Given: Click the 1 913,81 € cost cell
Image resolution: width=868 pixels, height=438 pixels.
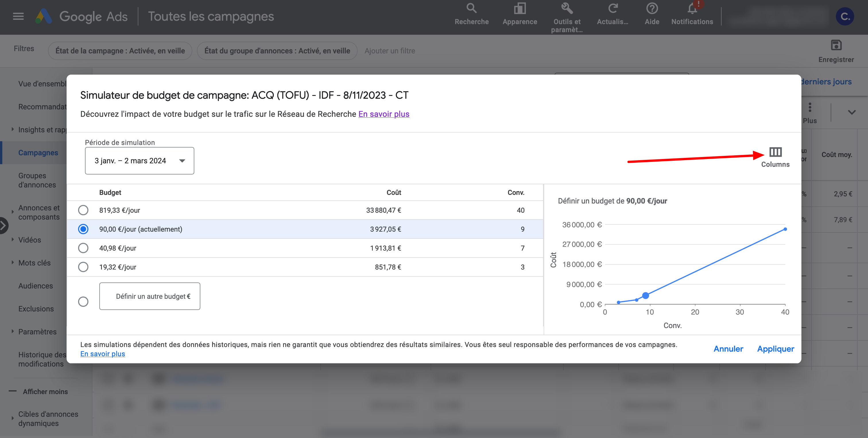Looking at the screenshot, I should pos(385,248).
